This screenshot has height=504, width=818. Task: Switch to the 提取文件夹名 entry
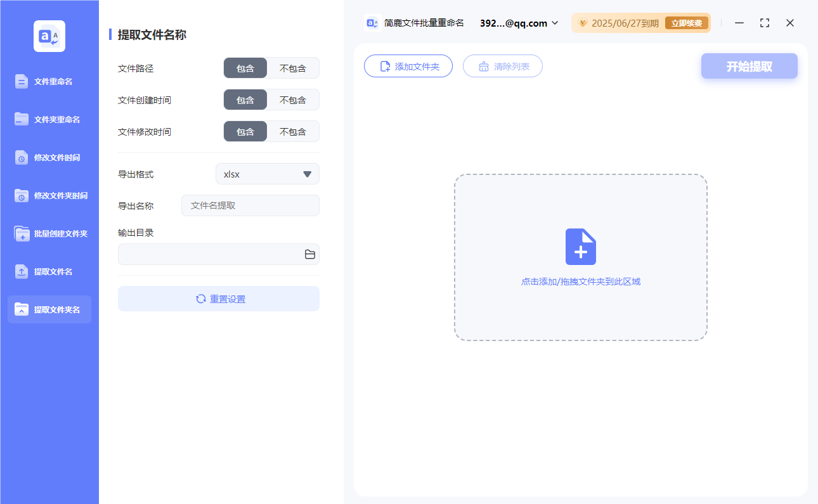49,309
